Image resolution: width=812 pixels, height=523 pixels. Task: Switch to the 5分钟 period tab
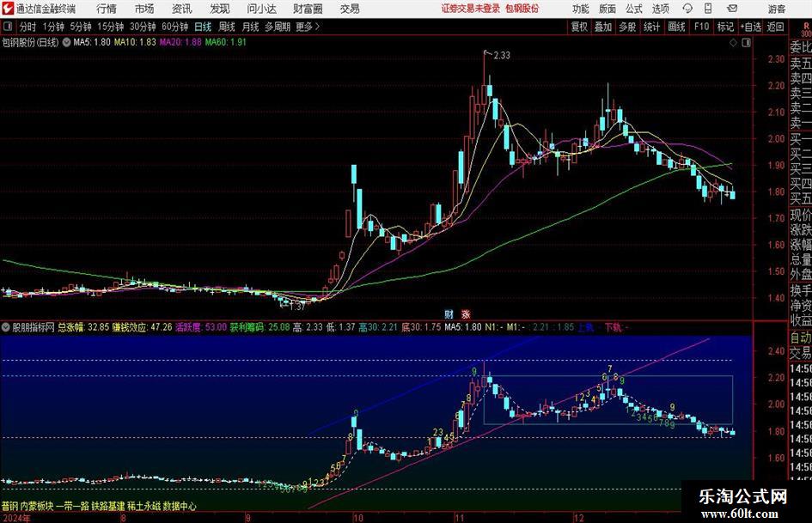coord(80,27)
